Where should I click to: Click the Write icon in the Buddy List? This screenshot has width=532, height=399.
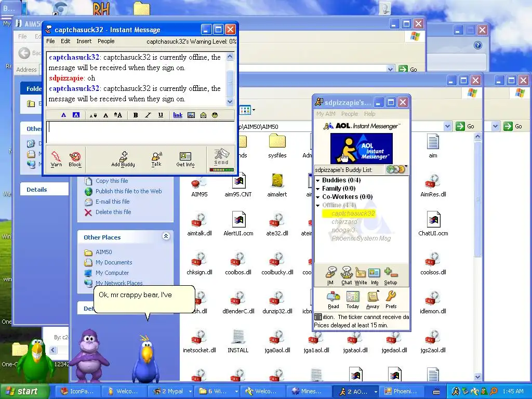(x=361, y=276)
